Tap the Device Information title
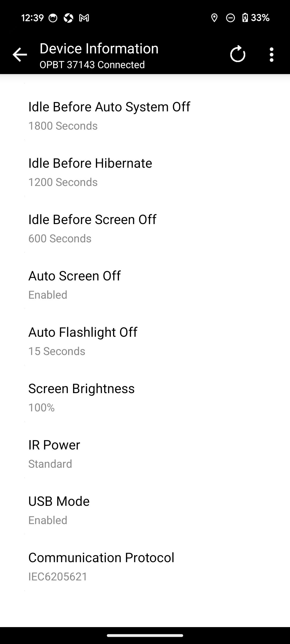This screenshot has width=290, height=644. tap(99, 49)
